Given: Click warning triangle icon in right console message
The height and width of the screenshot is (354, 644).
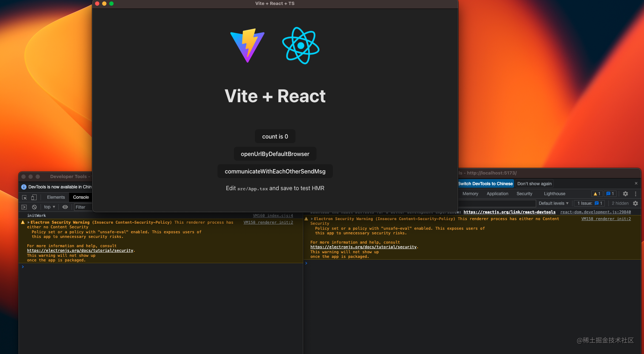Looking at the screenshot, I should point(306,219).
